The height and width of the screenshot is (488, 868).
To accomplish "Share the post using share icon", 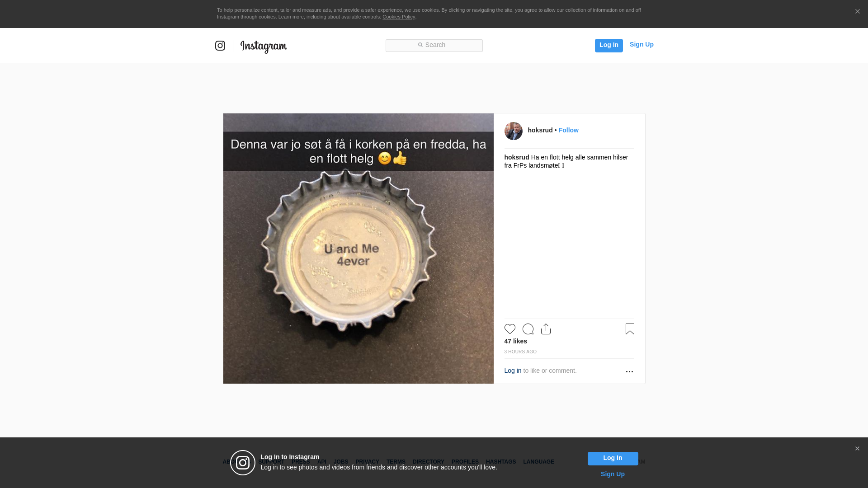I will point(546,329).
